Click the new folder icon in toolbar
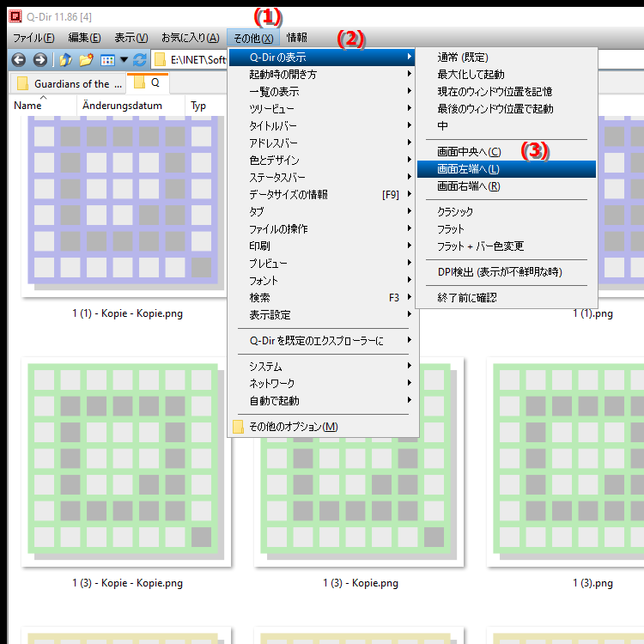Image resolution: width=644 pixels, height=644 pixels. pos(86,60)
